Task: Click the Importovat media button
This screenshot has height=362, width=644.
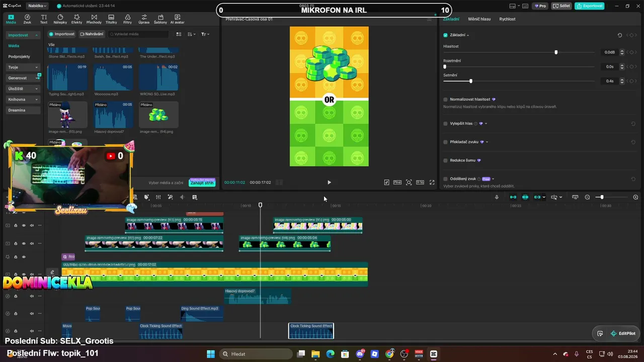Action: click(62, 34)
